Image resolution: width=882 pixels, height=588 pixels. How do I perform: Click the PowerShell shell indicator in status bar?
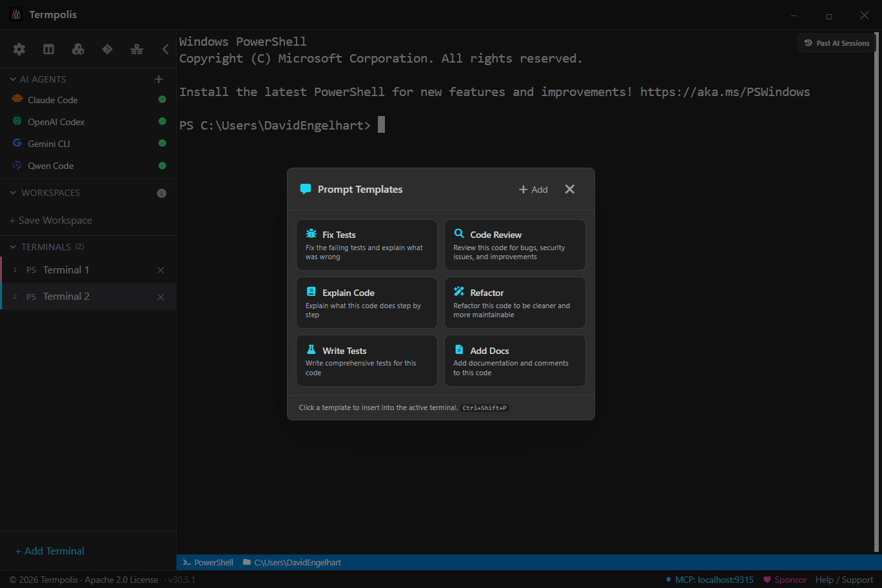pos(208,563)
